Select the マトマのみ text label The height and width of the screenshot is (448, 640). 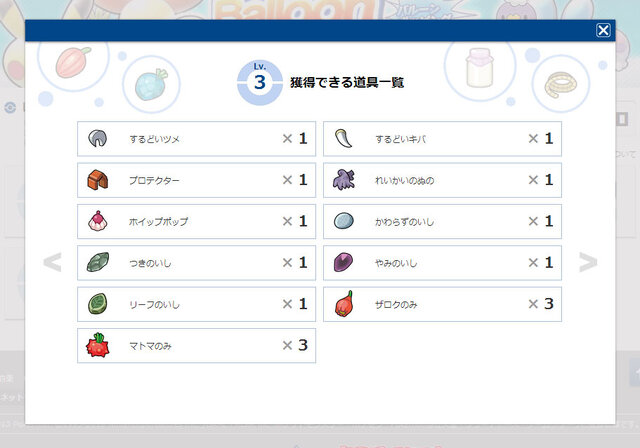[x=150, y=346]
